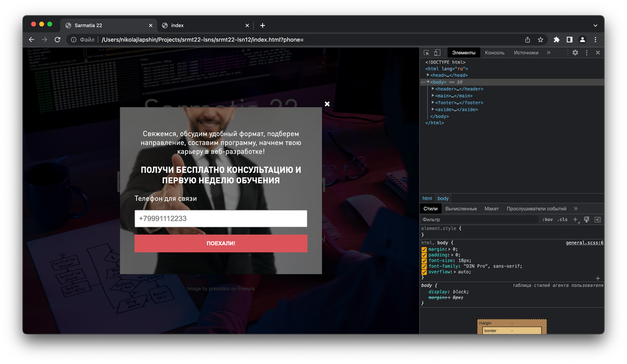Viewport: 627px width, 364px height.
Task: Go forward with the browser arrow
Action: point(44,40)
